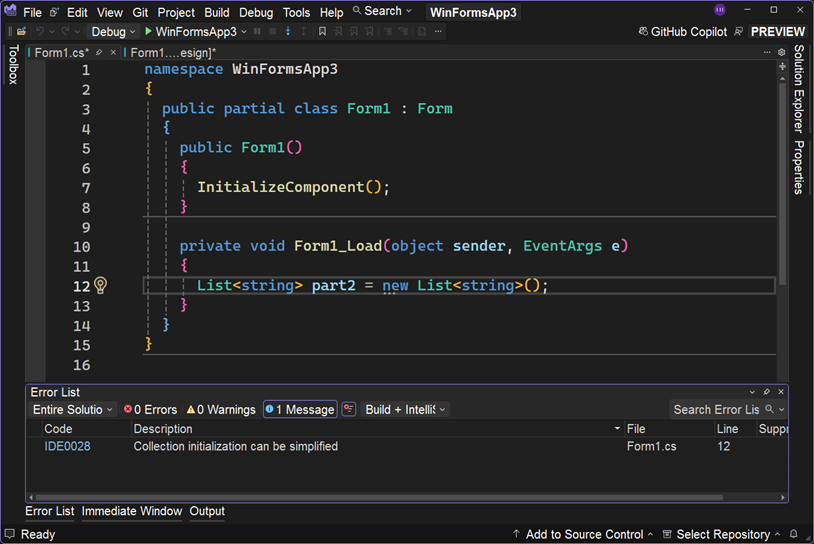Open the collapsed Toolbox side panel
The width and height of the screenshot is (814, 544).
[x=13, y=64]
